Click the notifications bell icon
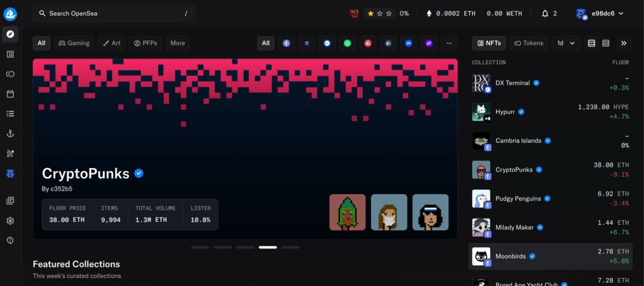Screen dimensions: 644x286 (x=545, y=14)
